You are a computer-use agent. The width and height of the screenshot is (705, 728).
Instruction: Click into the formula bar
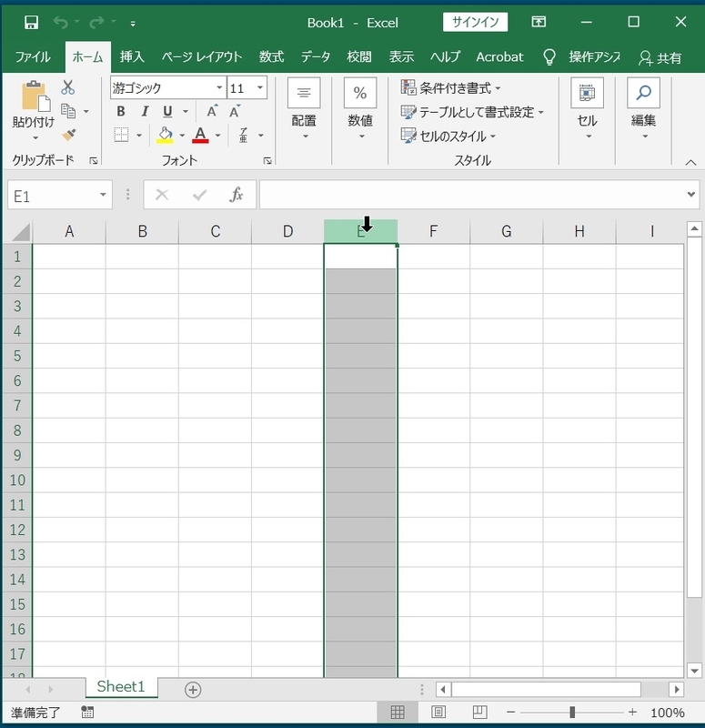coord(471,195)
